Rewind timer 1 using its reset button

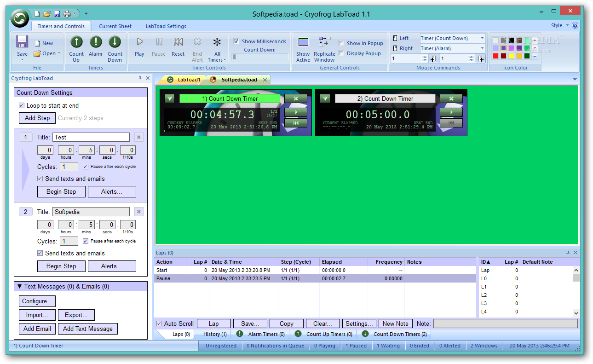pyautogui.click(x=296, y=123)
